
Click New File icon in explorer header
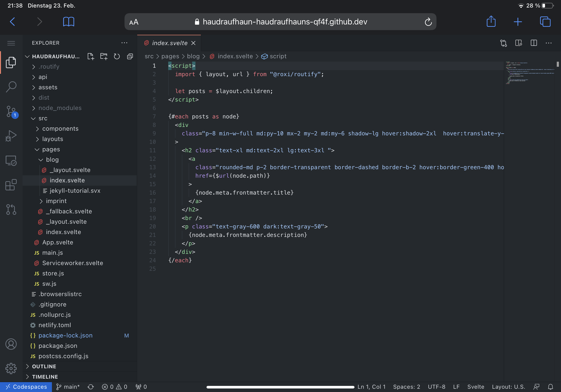tap(90, 56)
